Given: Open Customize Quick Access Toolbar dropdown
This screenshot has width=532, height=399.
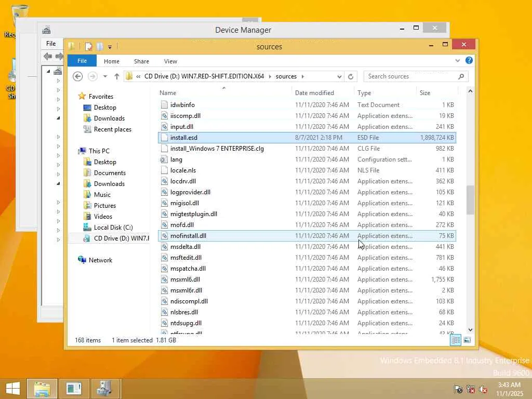Looking at the screenshot, I should point(110,47).
